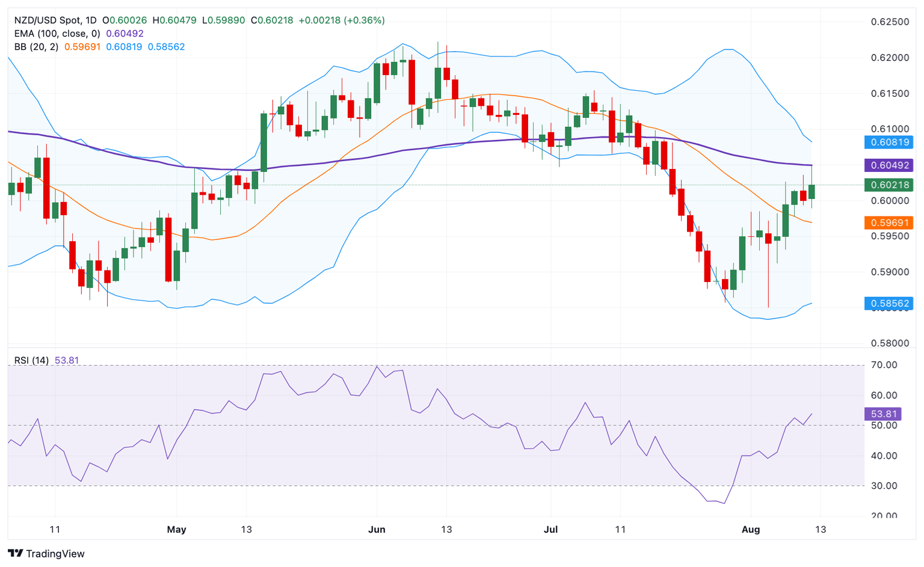This screenshot has height=567, width=924.
Task: Click the May label on time axis
Action: (x=176, y=530)
